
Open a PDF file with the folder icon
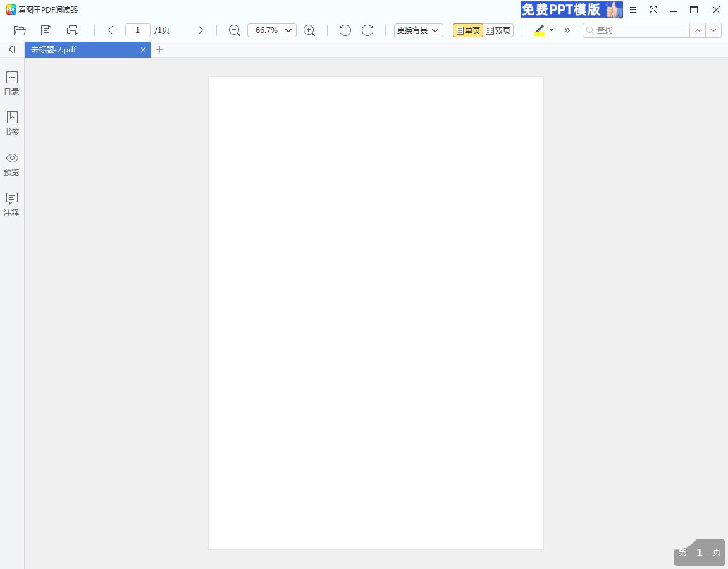pyautogui.click(x=19, y=30)
